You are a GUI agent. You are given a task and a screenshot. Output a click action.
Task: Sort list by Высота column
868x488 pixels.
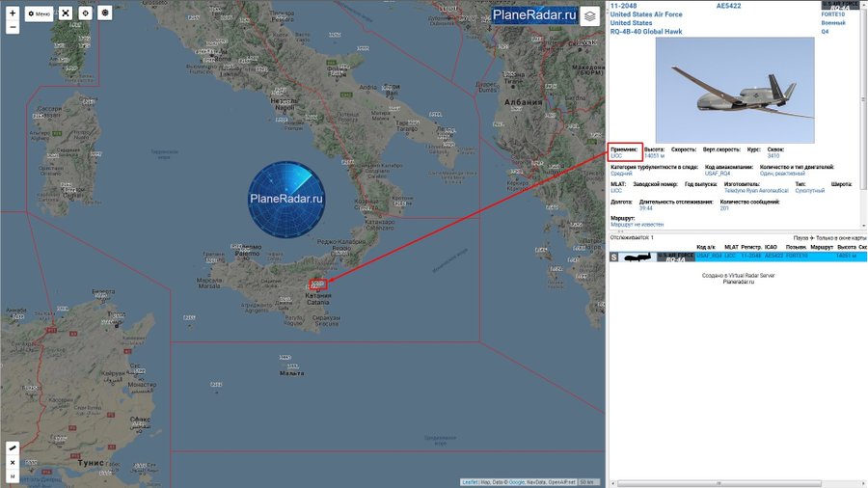(x=847, y=247)
